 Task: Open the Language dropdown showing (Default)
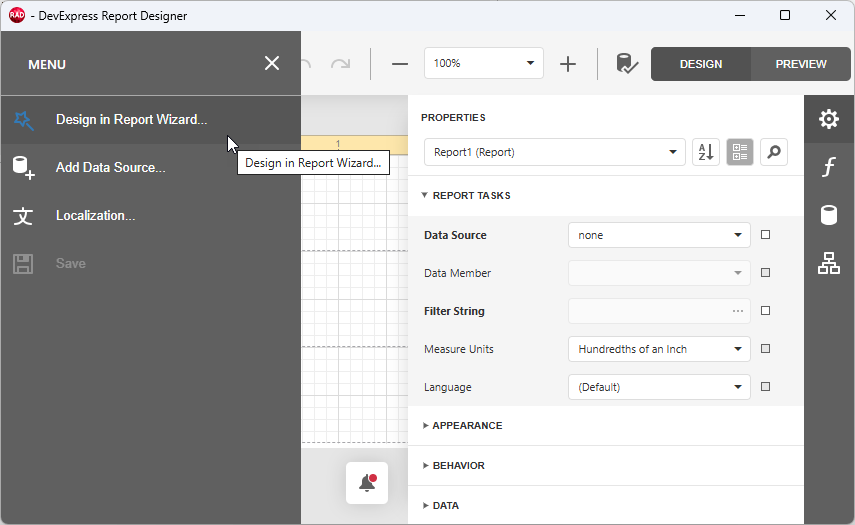(659, 387)
